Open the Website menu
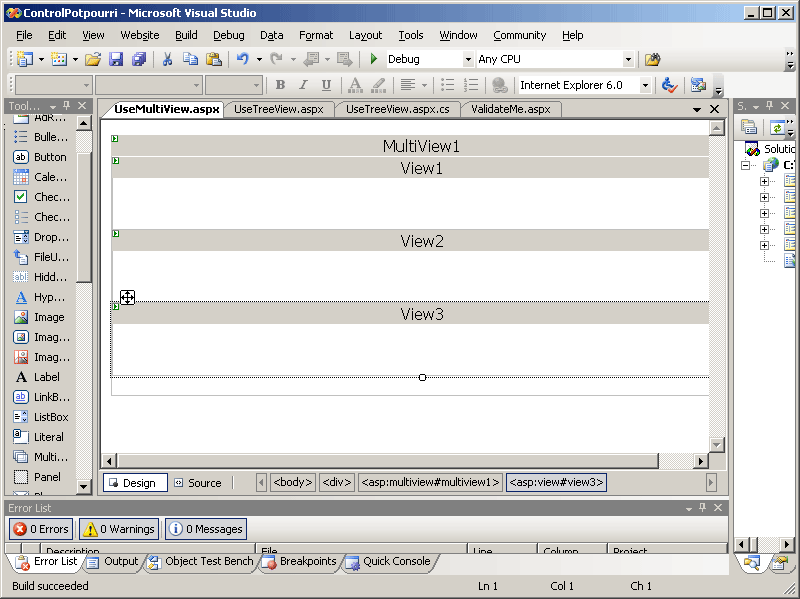The height and width of the screenshot is (599, 800). coord(139,35)
